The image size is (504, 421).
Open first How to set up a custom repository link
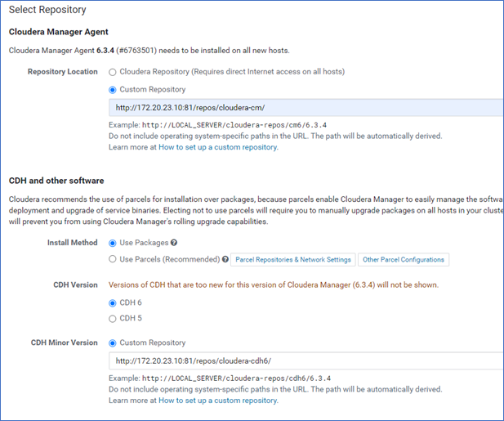pyautogui.click(x=218, y=147)
